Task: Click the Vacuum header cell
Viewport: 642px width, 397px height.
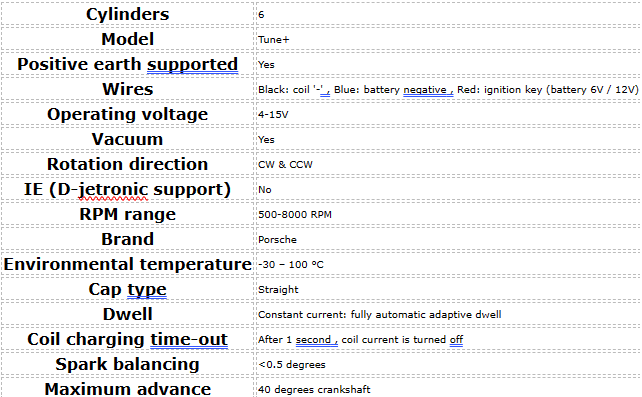Action: coord(127,139)
